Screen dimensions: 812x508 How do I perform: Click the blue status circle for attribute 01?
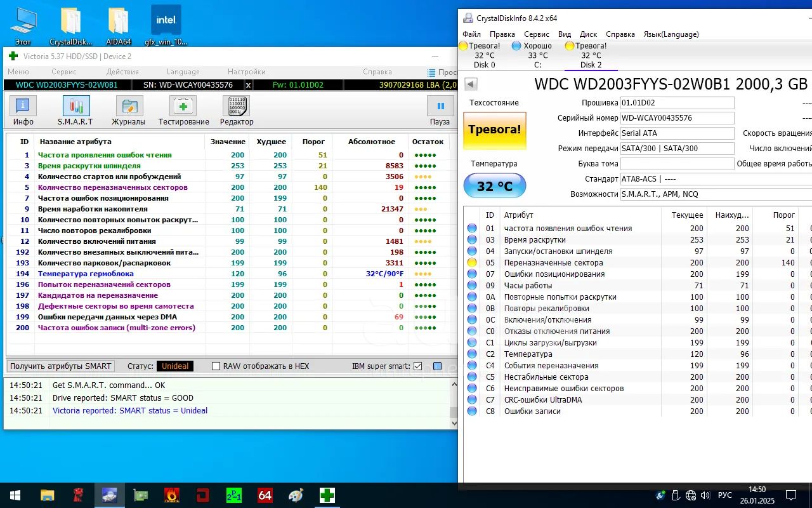[x=472, y=228]
